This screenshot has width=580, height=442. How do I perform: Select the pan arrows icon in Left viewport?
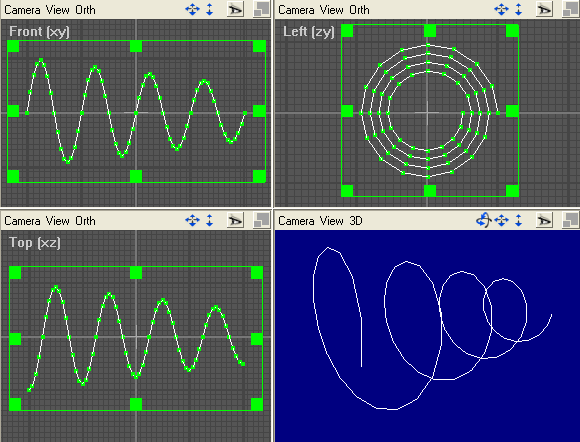pos(502,10)
